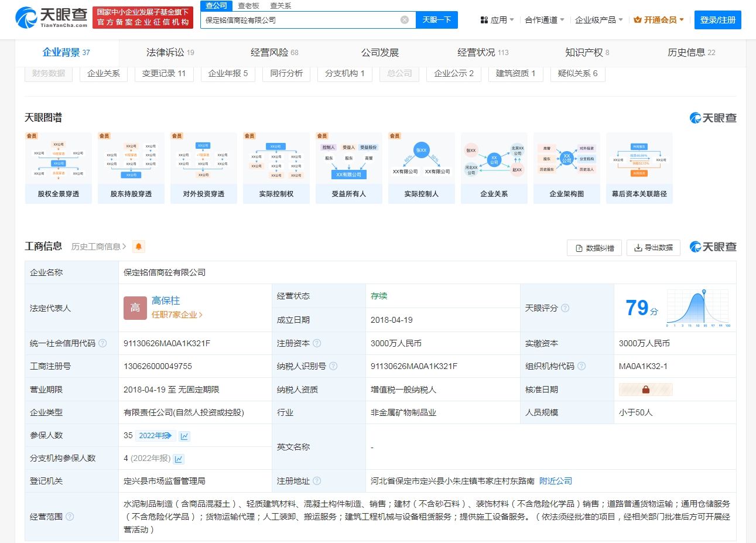This screenshot has height=543, width=756.
Task: Select the 疑似关系 6 sub-tab
Action: click(578, 73)
